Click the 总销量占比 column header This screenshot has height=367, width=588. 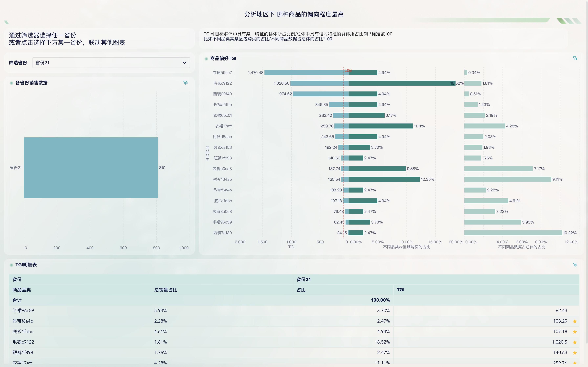[x=166, y=290]
